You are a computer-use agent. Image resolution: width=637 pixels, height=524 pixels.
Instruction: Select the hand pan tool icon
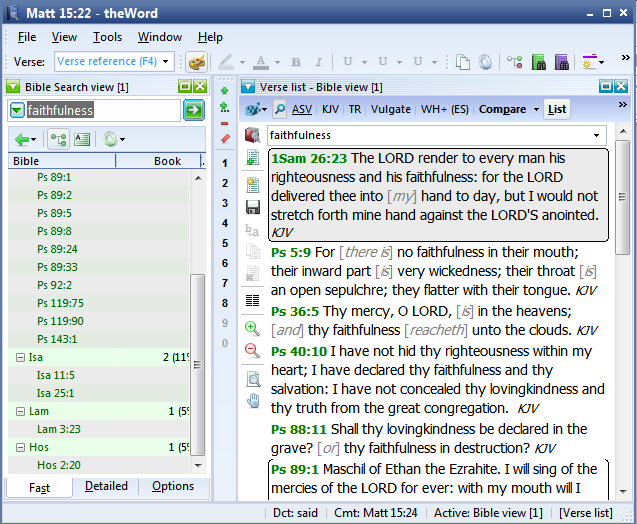click(x=254, y=401)
